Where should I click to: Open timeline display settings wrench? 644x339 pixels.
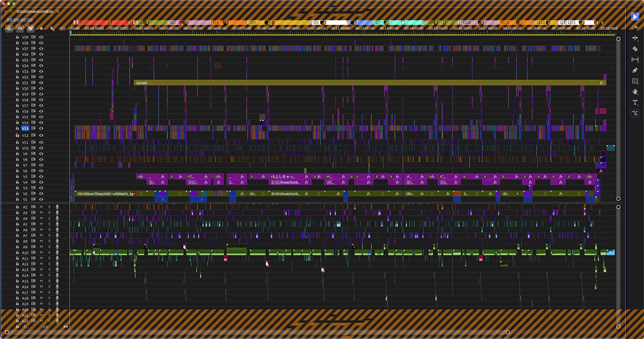point(52,29)
